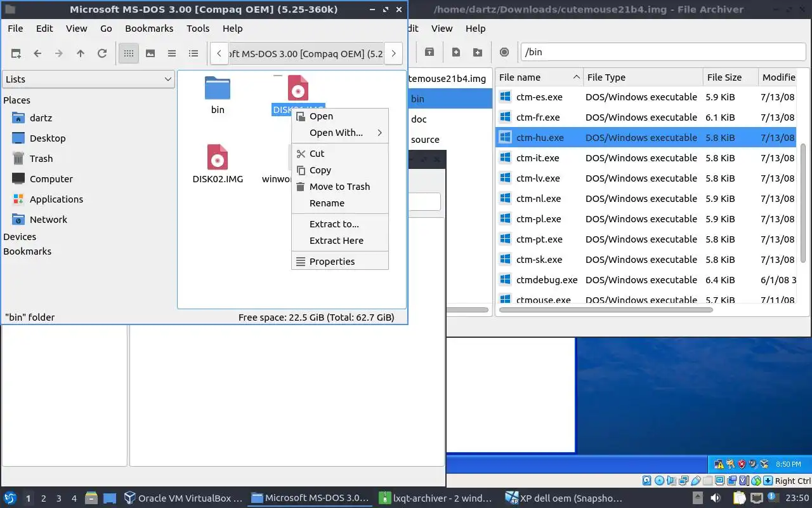Choose Extract Here in context menu
The width and height of the screenshot is (812, 508).
pos(340,241)
